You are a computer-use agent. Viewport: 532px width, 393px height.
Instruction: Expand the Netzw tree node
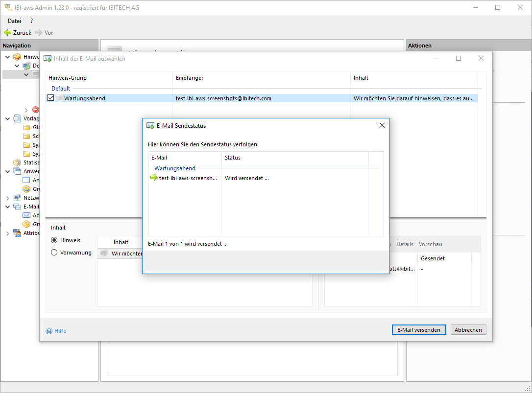coord(8,198)
